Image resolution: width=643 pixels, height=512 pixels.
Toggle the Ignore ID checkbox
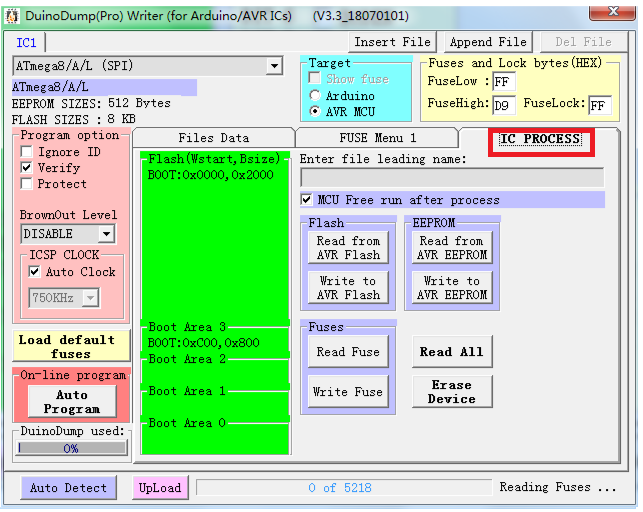[27, 152]
